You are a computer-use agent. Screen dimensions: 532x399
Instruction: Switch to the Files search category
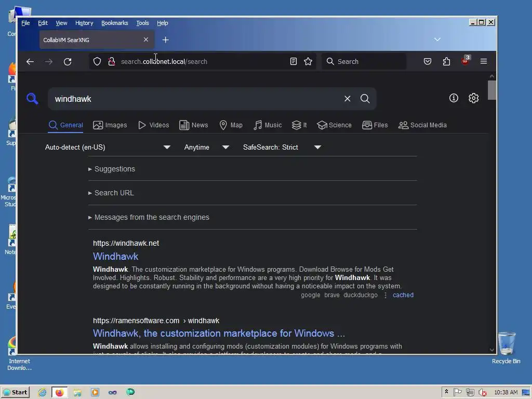(375, 125)
